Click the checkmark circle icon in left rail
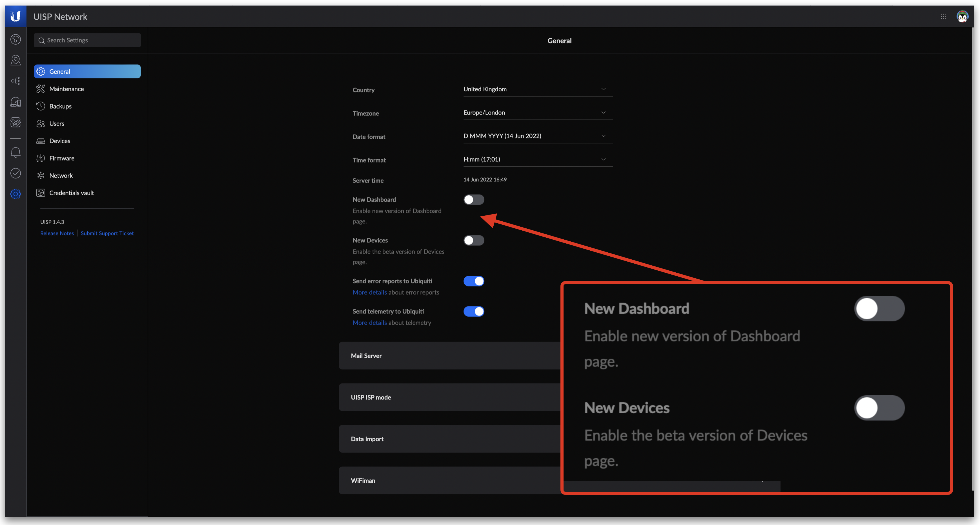 [15, 173]
